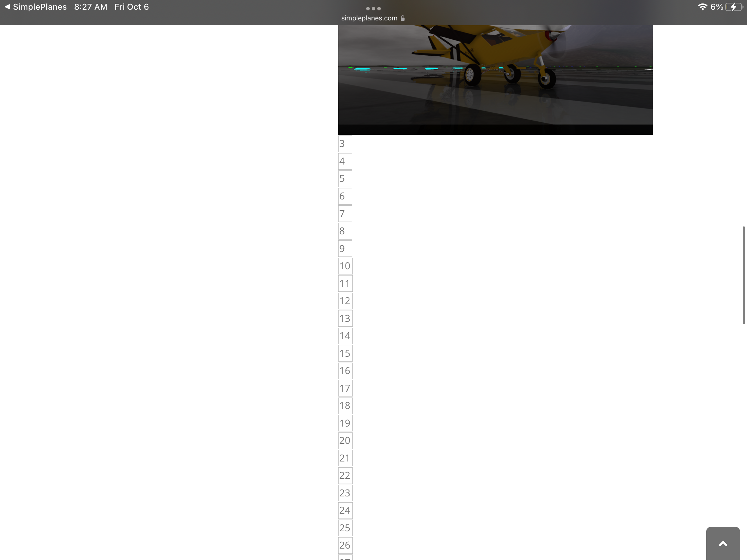Click the 8:27 AM clock

[x=91, y=7]
